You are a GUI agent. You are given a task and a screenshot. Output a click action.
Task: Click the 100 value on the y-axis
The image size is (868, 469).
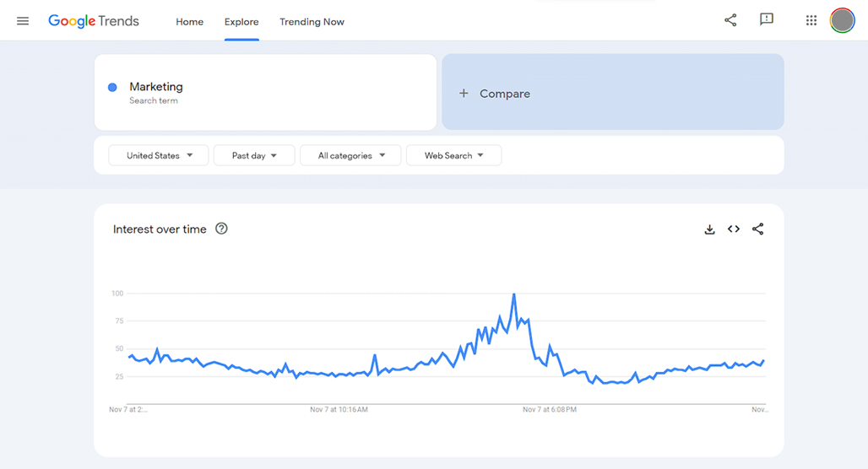point(117,294)
